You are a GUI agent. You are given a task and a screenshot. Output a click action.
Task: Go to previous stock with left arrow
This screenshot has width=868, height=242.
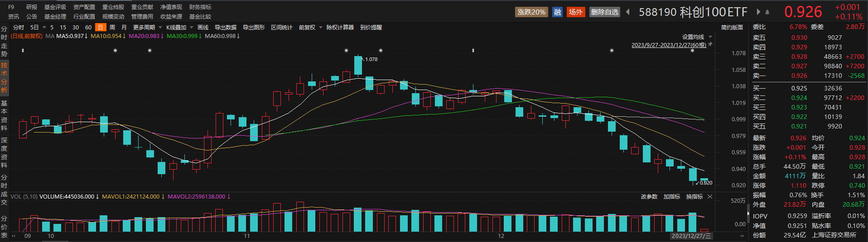point(628,12)
